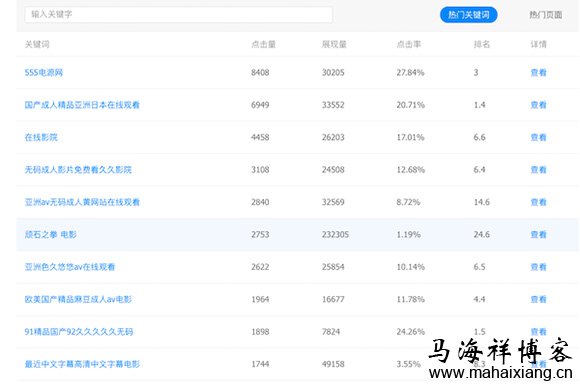Select the 1744 click count cell
580x390 pixels.
260,364
